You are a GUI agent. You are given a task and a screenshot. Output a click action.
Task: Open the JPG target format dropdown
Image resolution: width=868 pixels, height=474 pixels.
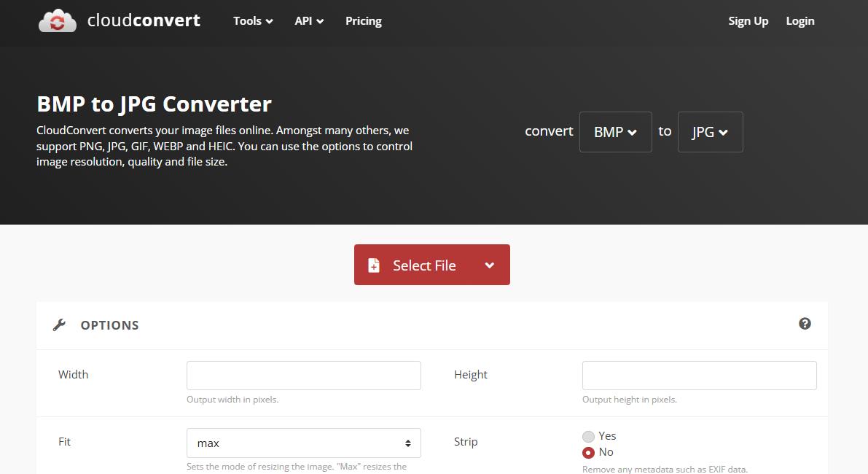tap(710, 132)
